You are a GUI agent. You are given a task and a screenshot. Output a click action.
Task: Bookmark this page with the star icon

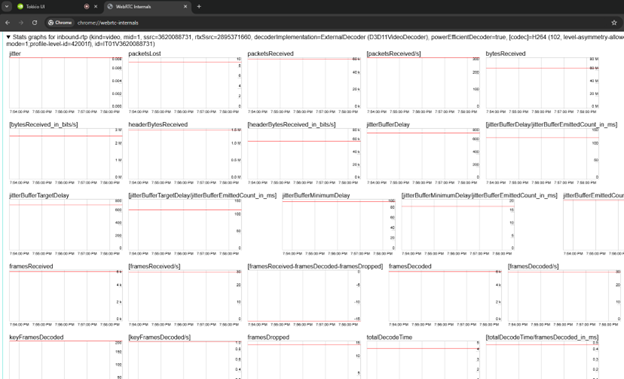tap(614, 23)
